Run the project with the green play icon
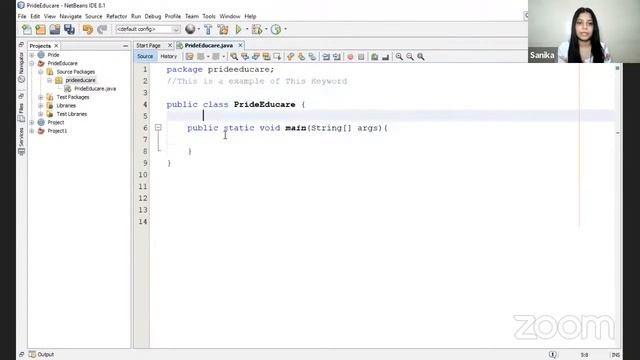The width and height of the screenshot is (640, 360). point(238,29)
